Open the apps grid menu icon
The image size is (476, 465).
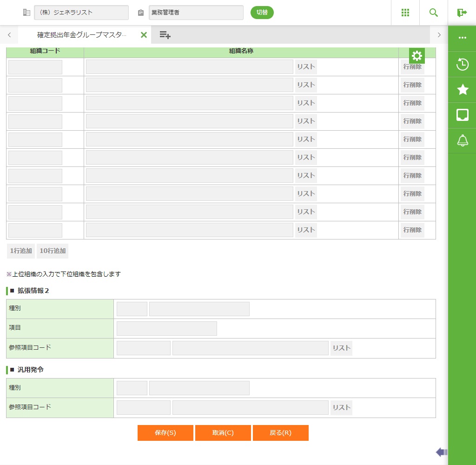(405, 13)
